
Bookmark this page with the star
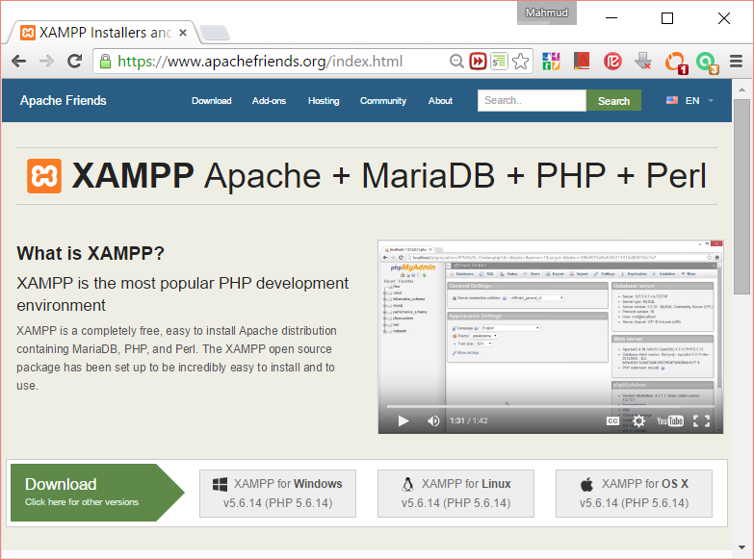tap(520, 61)
